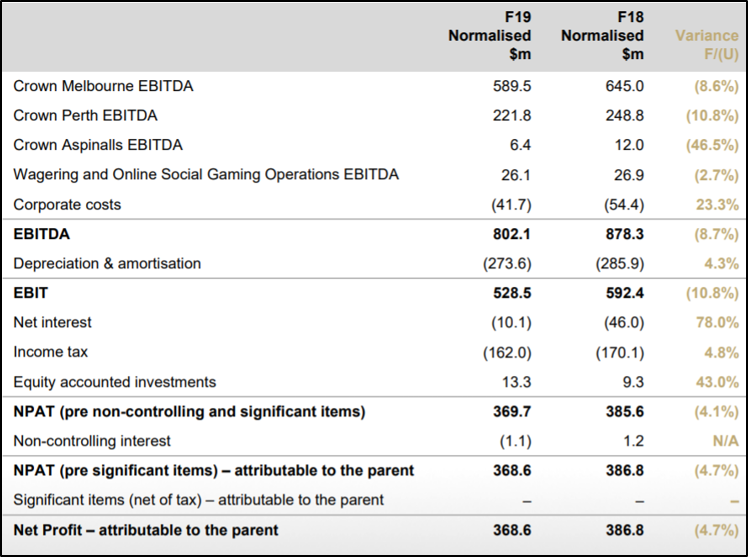Click the 'Net interest' row label
748x557 pixels.
[x=52, y=322]
